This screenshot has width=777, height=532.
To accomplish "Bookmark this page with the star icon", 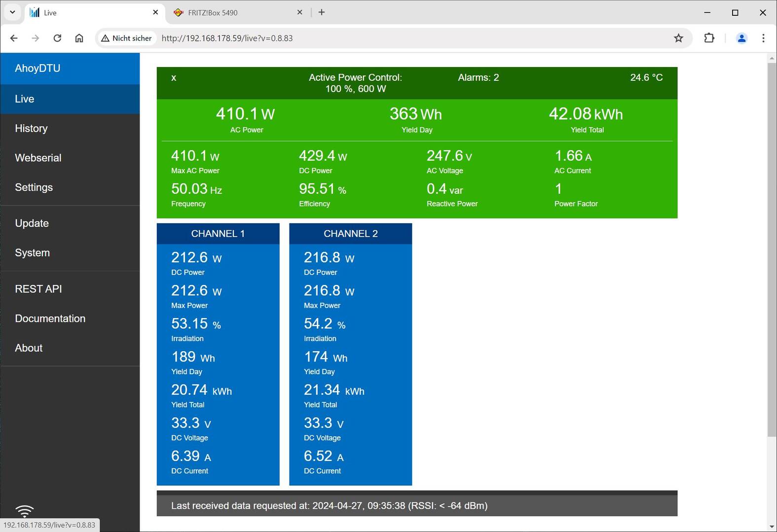I will coord(679,38).
